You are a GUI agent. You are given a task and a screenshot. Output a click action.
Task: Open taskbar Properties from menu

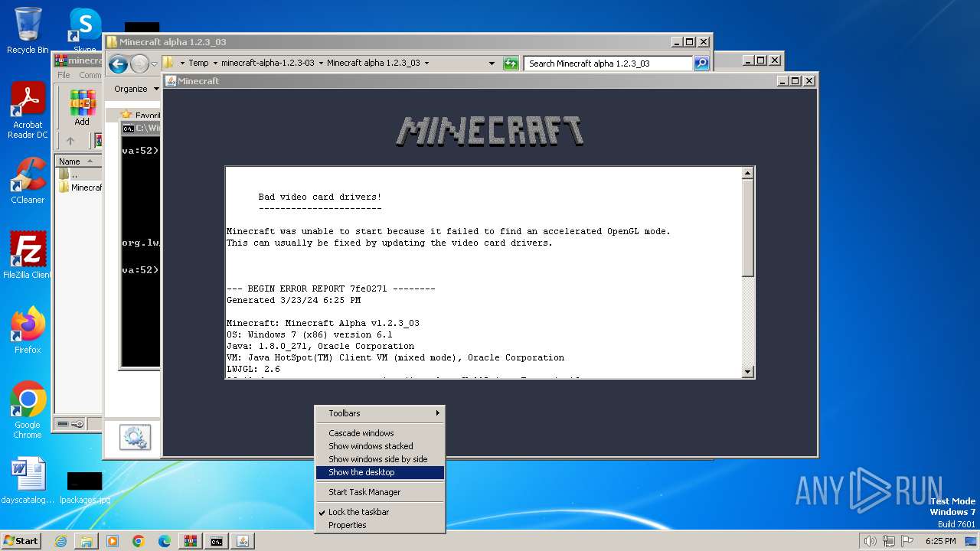click(x=380, y=525)
